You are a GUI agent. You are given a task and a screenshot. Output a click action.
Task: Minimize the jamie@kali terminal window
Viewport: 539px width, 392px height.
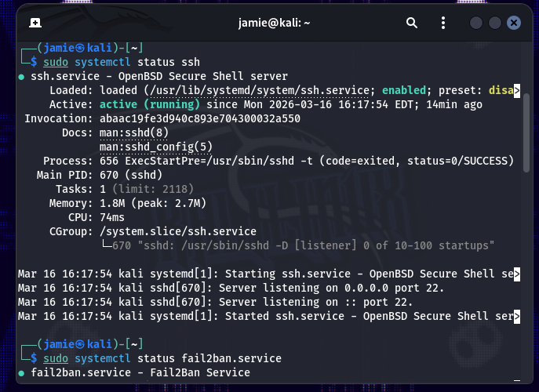click(475, 23)
